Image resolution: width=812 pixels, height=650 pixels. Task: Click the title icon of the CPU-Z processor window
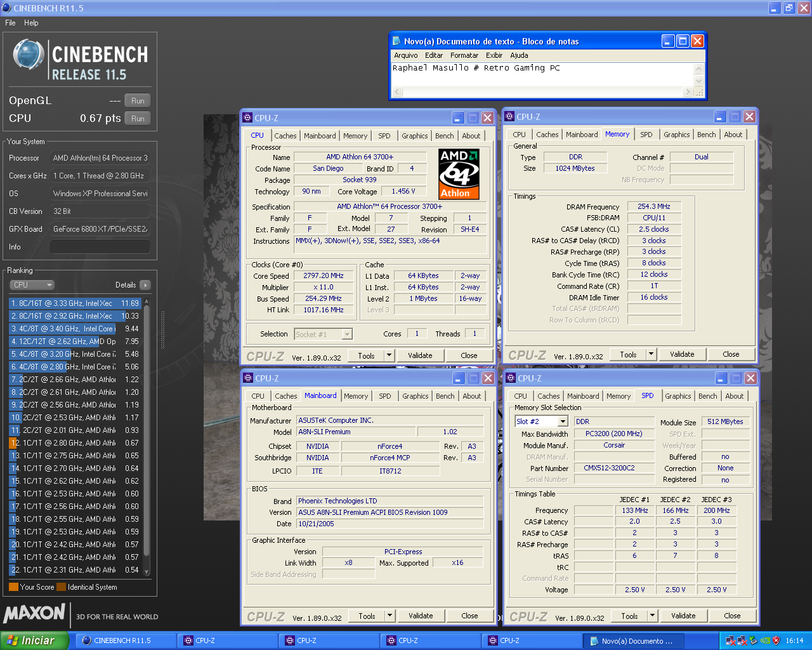[247, 118]
